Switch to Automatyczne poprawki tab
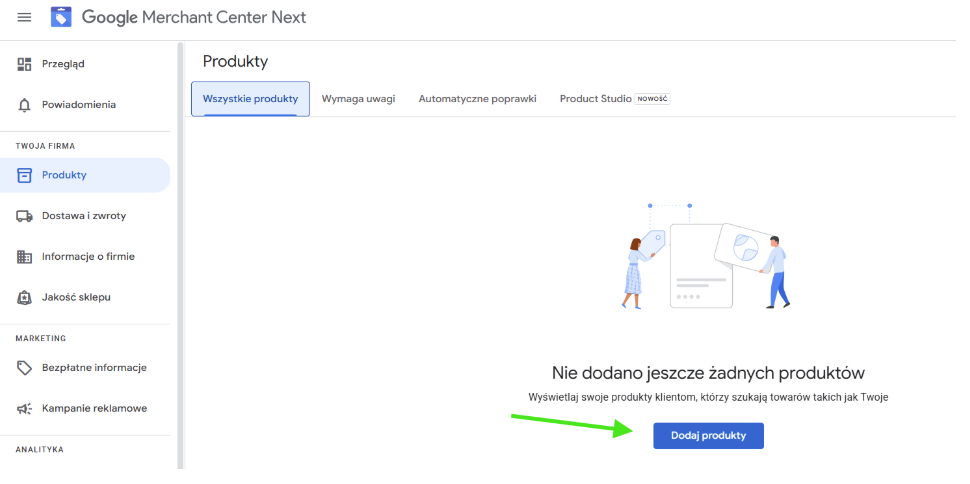 pyautogui.click(x=478, y=99)
